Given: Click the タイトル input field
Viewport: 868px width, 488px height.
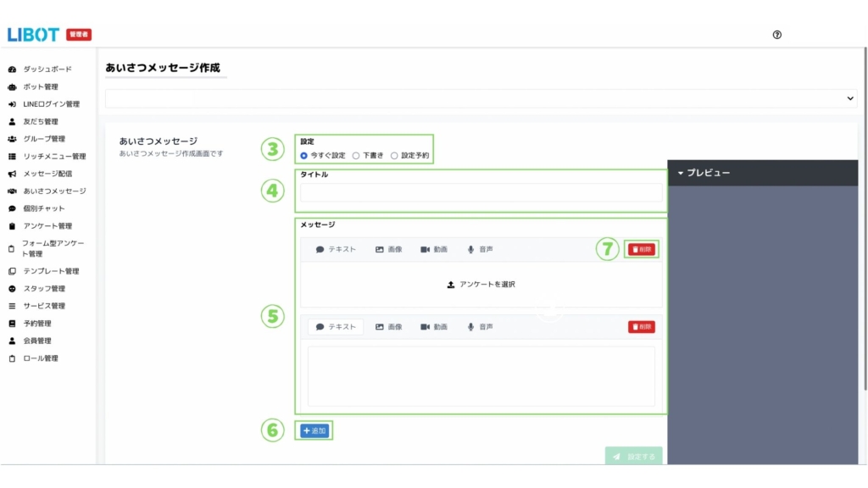Looking at the screenshot, I should 481,193.
